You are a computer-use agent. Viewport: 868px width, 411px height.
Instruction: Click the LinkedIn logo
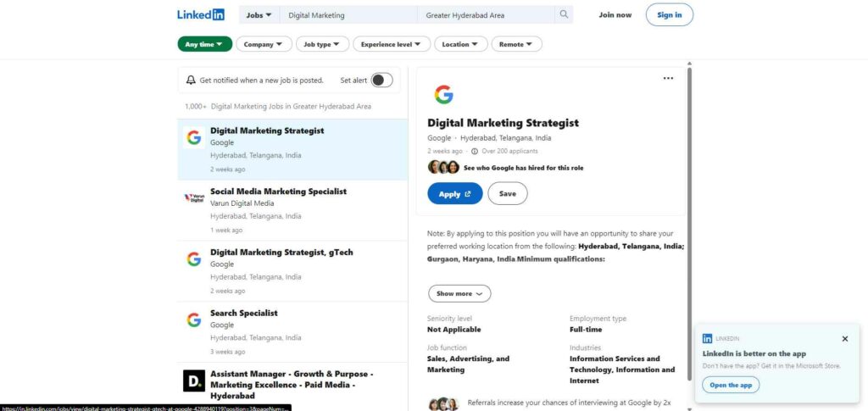click(x=200, y=14)
